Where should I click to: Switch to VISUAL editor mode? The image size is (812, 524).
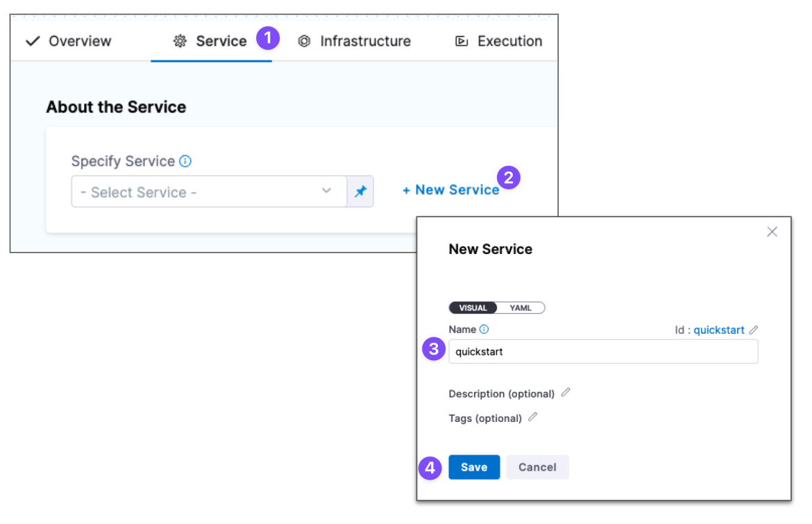(473, 307)
